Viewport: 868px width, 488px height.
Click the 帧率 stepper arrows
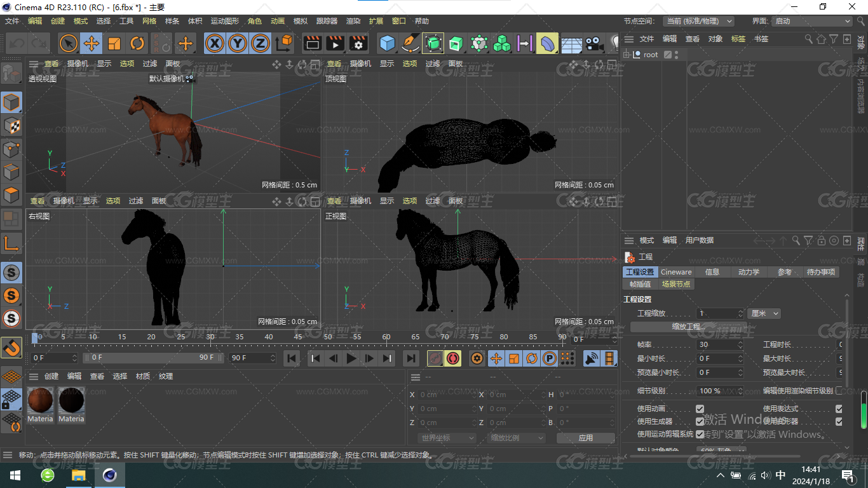click(740, 344)
